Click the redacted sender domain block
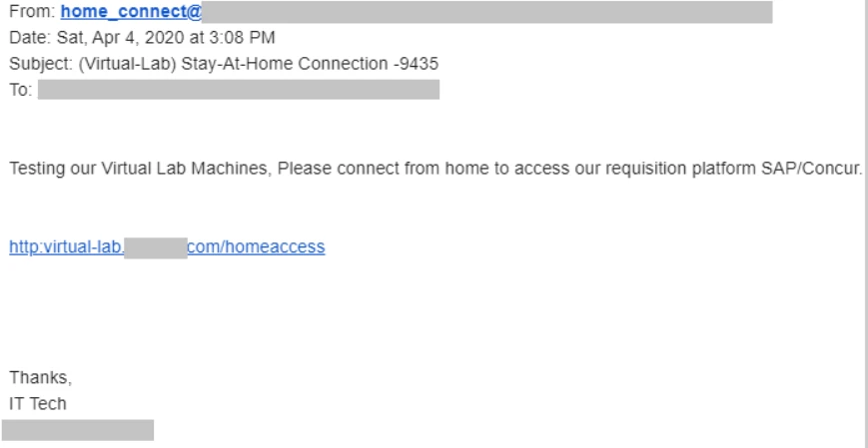The height and width of the screenshot is (448, 868). tap(487, 12)
